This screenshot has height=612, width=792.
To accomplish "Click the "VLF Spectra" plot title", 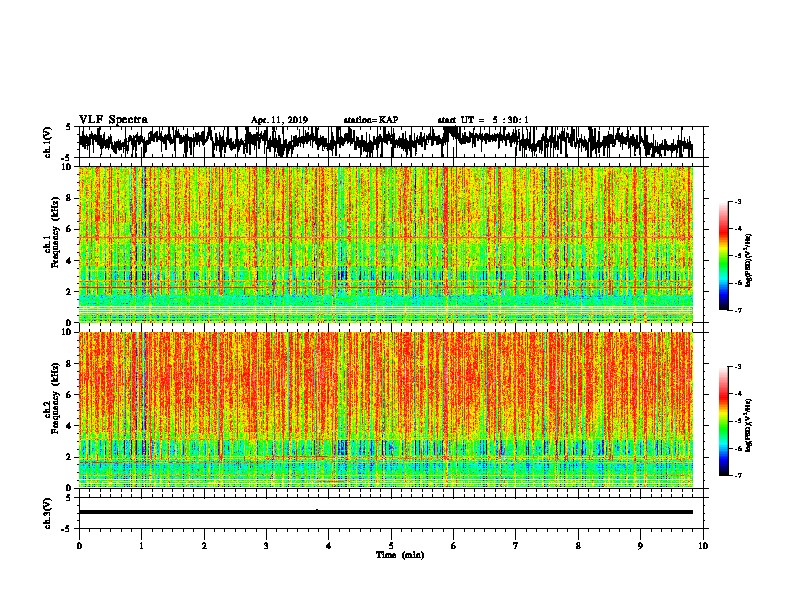I will pos(113,120).
